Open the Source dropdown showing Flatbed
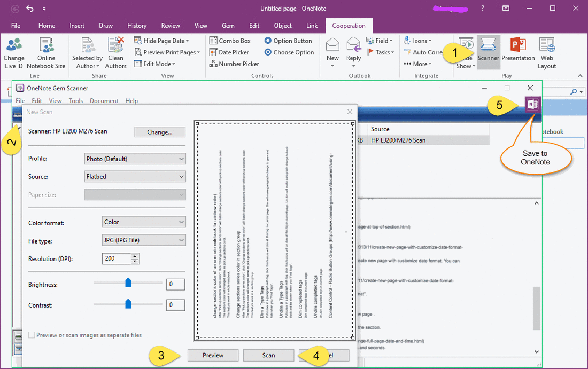588x369 pixels. [135, 176]
